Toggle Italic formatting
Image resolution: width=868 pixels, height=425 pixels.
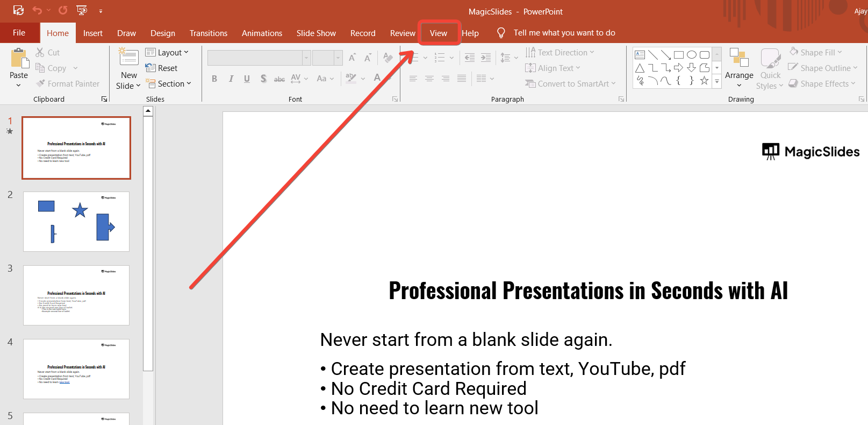tap(231, 79)
